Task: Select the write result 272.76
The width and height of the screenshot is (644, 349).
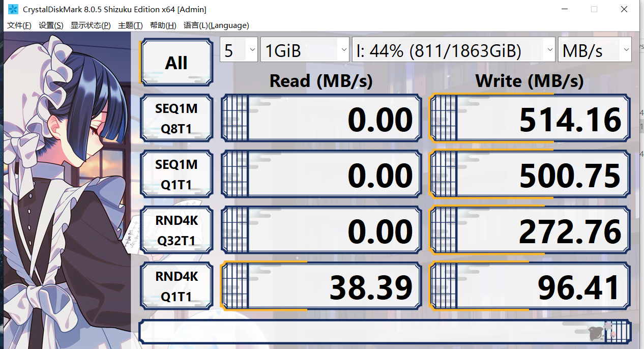Action: pyautogui.click(x=530, y=230)
